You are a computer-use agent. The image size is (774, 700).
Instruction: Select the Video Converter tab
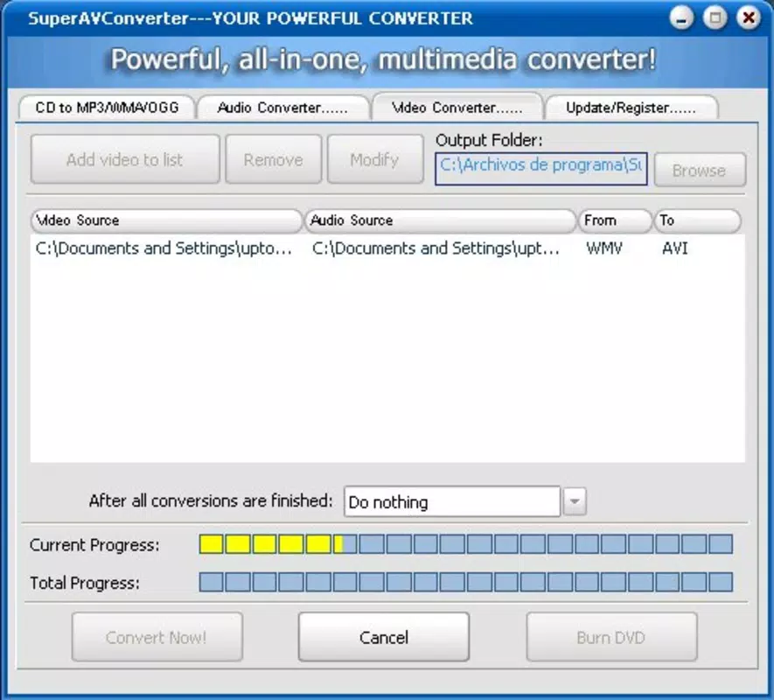pos(457,107)
